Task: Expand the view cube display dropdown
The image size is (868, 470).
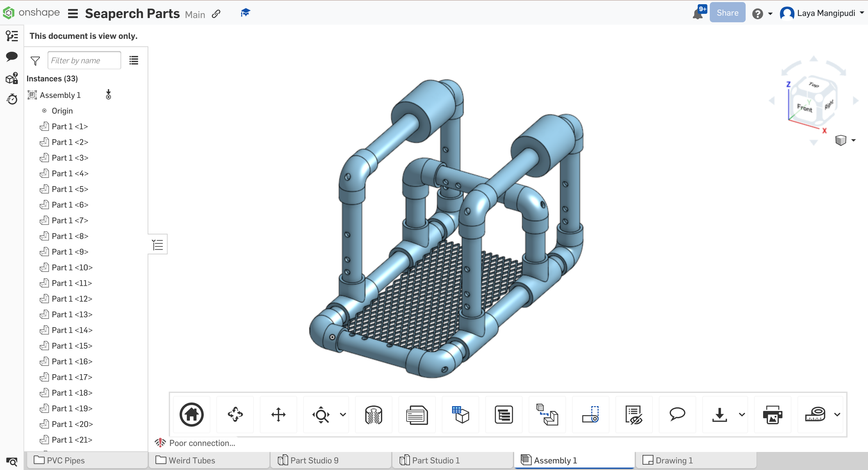Action: 853,141
